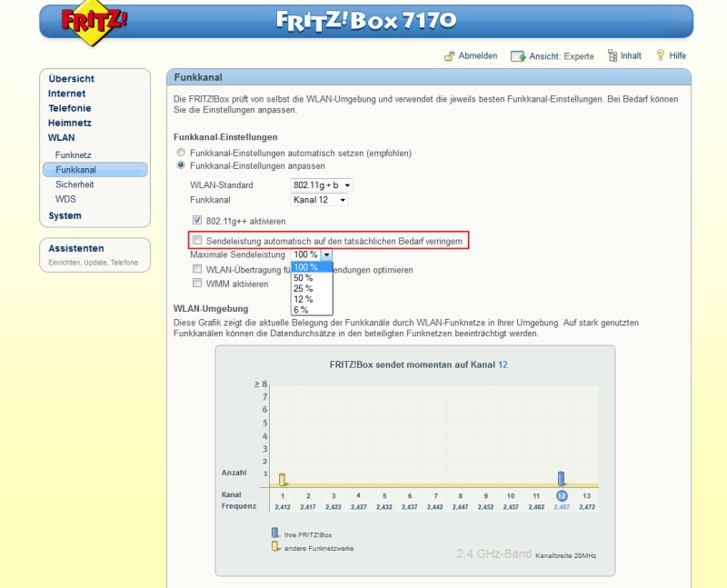Click the FRITZ! logo
The height and width of the screenshot is (588, 727).
[x=95, y=22]
